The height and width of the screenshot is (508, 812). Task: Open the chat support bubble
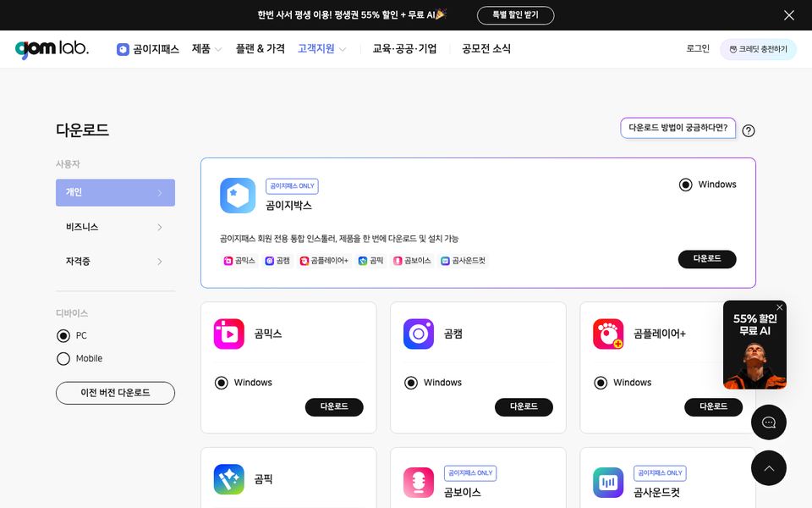(x=769, y=422)
